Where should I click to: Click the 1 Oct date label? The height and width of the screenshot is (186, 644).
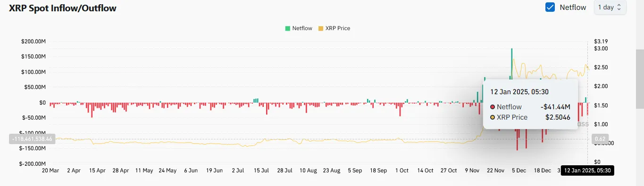tap(401, 170)
